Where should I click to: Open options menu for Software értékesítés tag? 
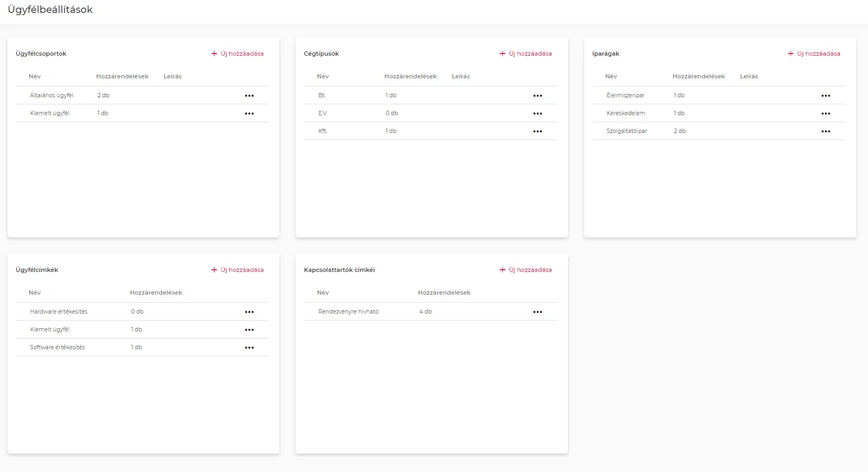click(x=249, y=348)
